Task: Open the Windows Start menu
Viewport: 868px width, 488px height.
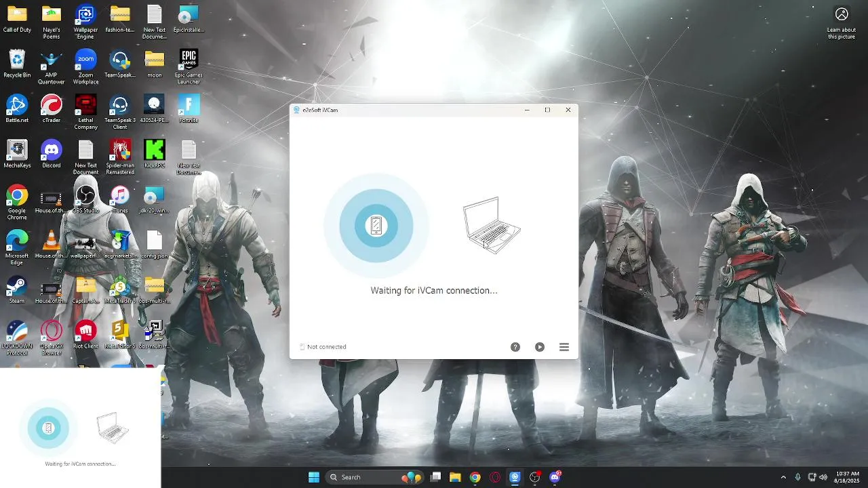Action: pyautogui.click(x=314, y=477)
